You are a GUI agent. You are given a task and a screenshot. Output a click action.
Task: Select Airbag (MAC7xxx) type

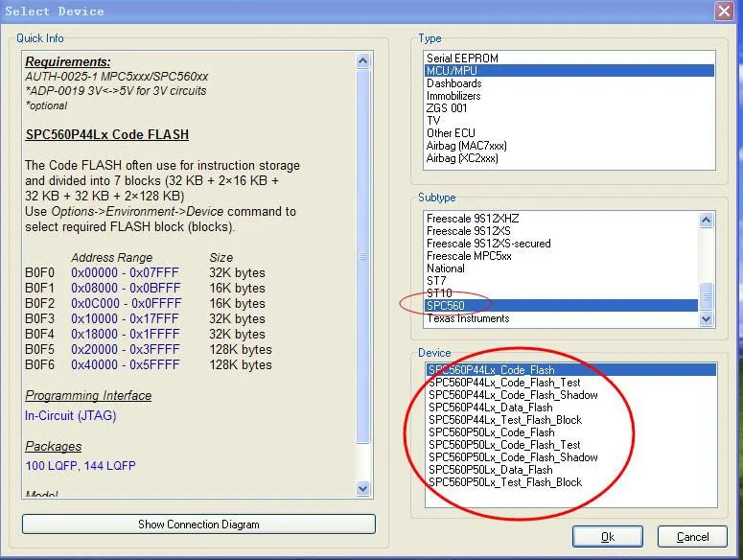(466, 146)
